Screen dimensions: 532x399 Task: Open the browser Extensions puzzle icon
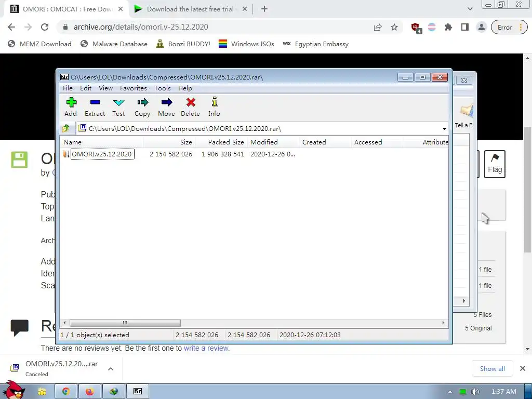point(448,27)
